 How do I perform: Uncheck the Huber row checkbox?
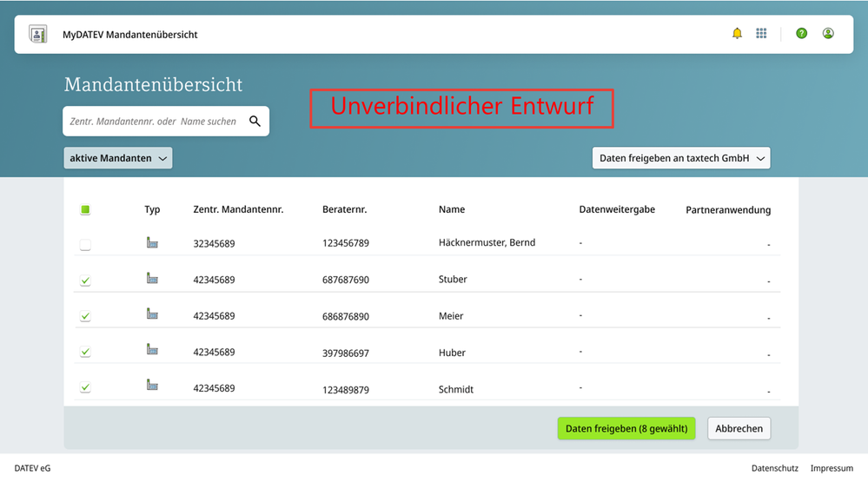(85, 352)
